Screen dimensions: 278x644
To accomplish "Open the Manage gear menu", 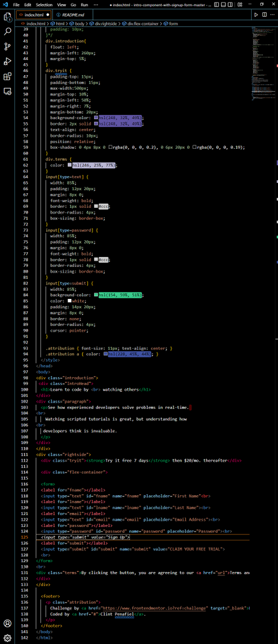I will (x=8, y=638).
